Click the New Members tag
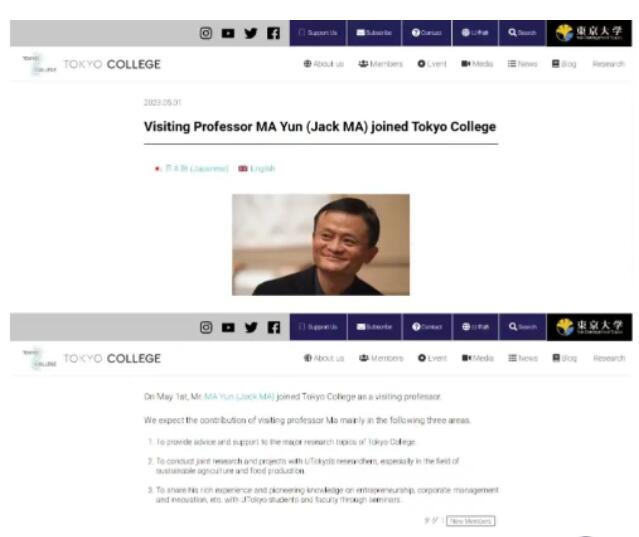 (471, 521)
